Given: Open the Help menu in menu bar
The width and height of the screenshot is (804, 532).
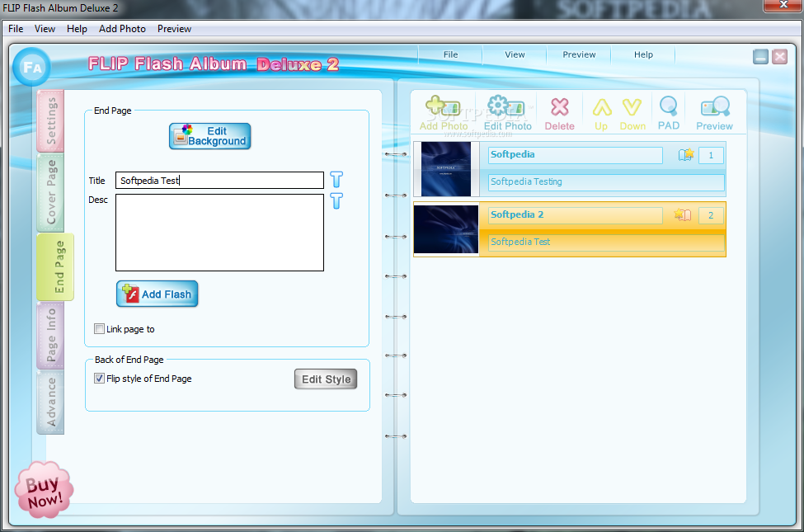Looking at the screenshot, I should pyautogui.click(x=77, y=29).
